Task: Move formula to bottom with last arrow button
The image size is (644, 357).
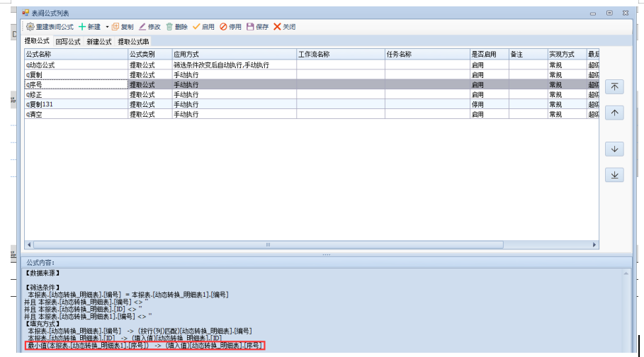Action: 614,175
